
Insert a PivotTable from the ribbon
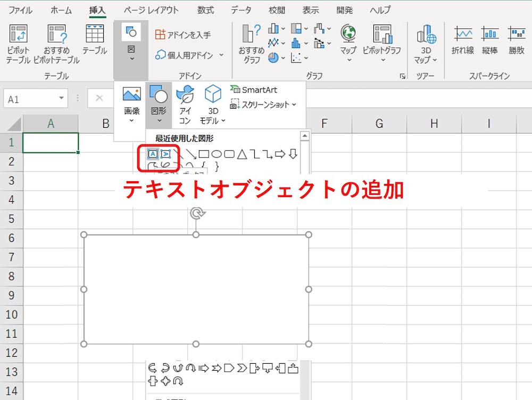tap(18, 44)
